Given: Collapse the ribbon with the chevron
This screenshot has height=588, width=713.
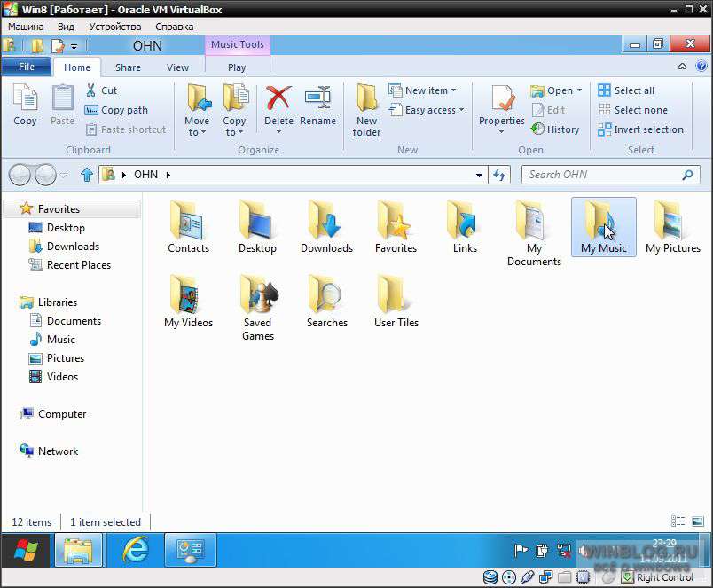Looking at the screenshot, I should click(x=682, y=67).
